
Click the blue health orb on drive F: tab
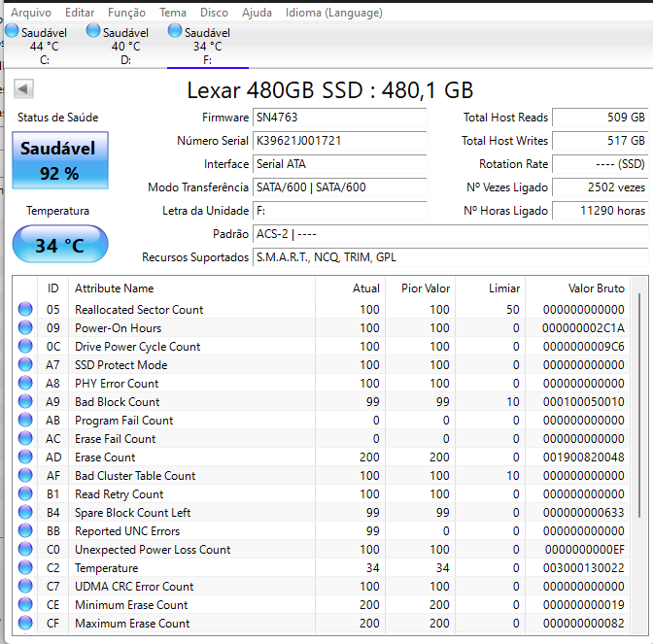coord(175,30)
